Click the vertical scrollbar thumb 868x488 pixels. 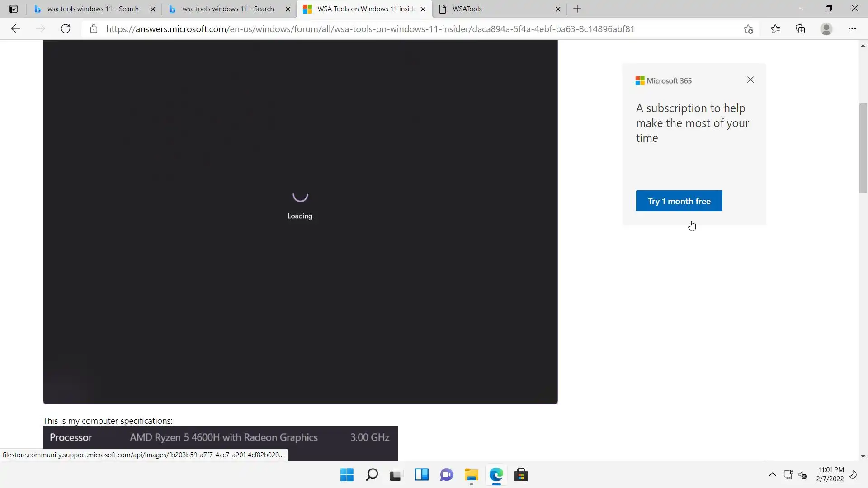pyautogui.click(x=863, y=148)
